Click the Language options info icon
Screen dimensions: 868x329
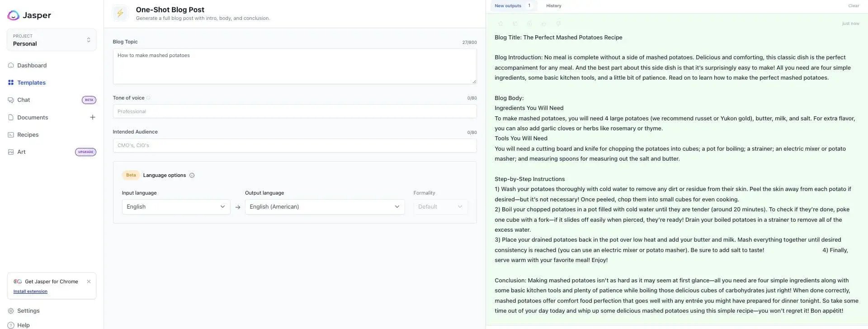192,176
